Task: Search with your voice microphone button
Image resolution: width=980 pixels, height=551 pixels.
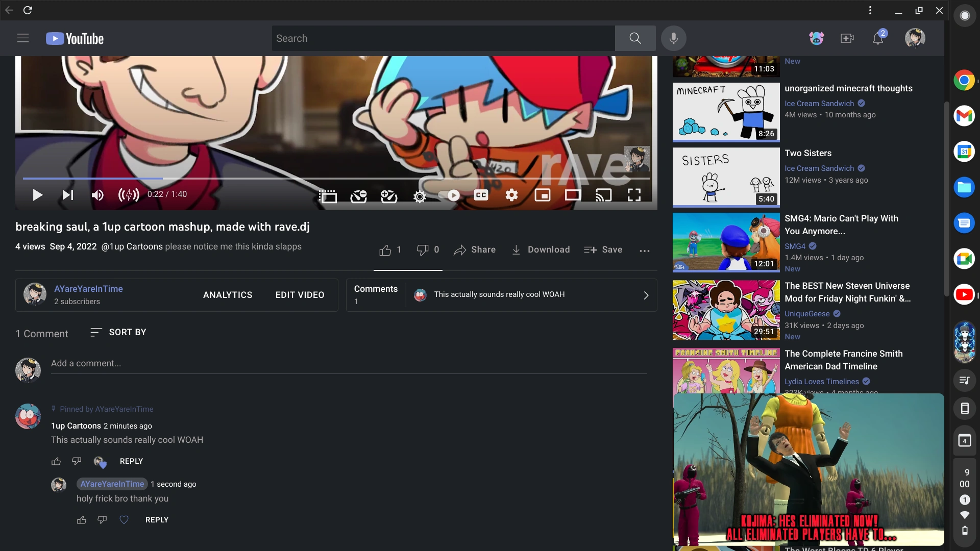Action: coord(674,38)
